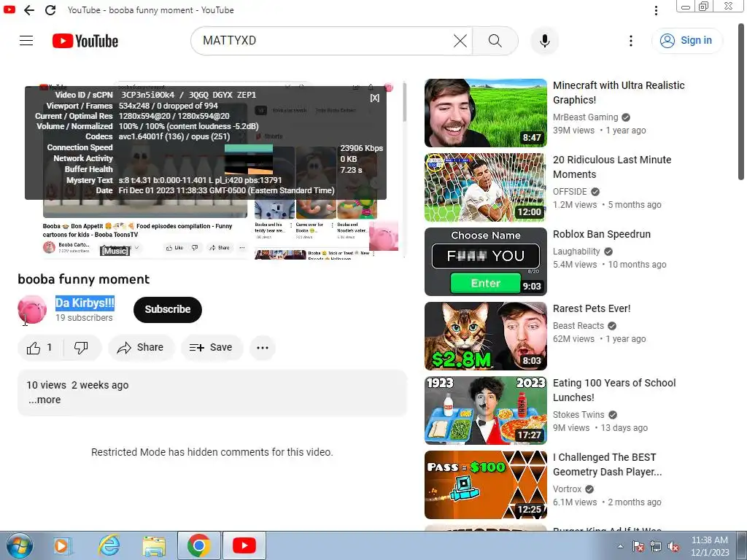Image resolution: width=747 pixels, height=560 pixels.
Task: Open the app window three-dot menu
Action: point(656,10)
